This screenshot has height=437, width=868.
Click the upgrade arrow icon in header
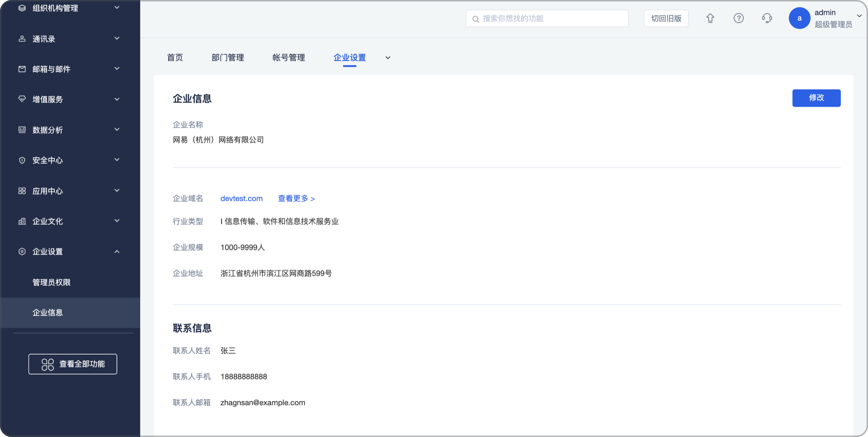coord(710,18)
